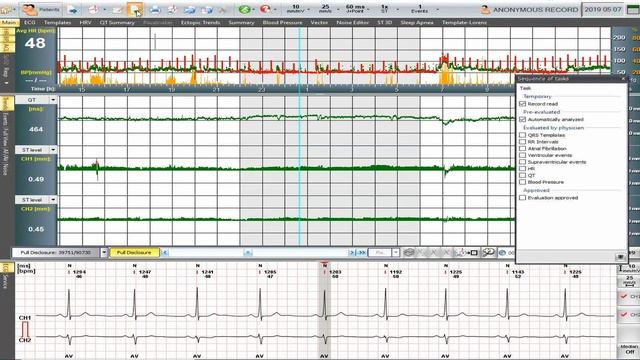Screen dimensions: 640x360
Task: Open the Noise Editor tab
Action: 353,22
